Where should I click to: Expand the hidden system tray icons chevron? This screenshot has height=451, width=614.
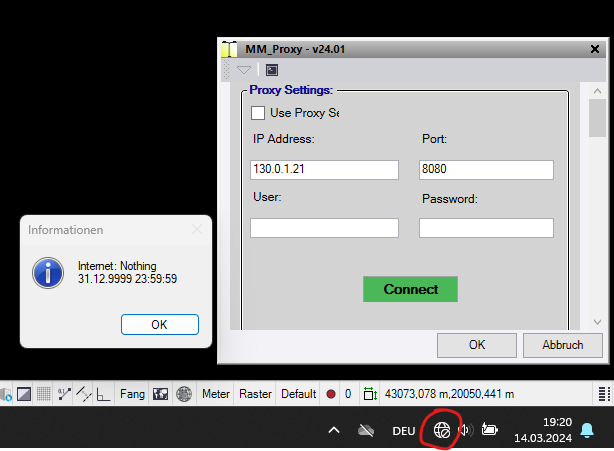point(334,430)
